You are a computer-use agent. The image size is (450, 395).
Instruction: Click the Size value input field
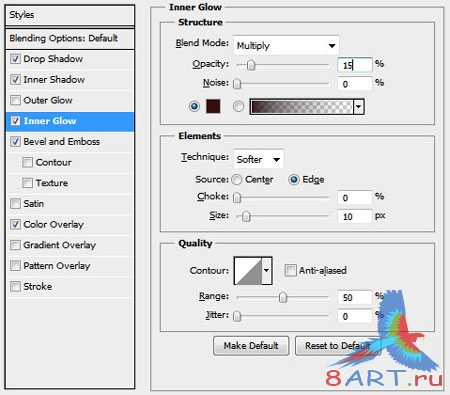click(355, 217)
